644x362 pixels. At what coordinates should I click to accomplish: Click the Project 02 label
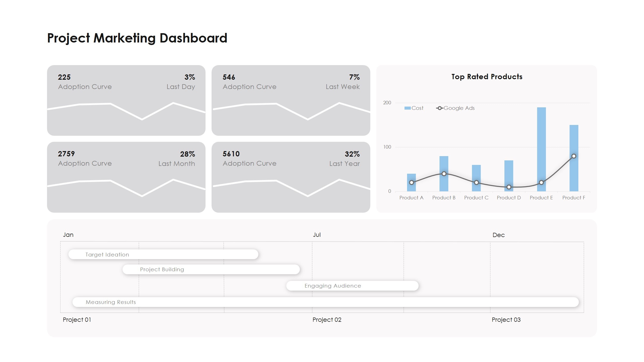pos(327,320)
